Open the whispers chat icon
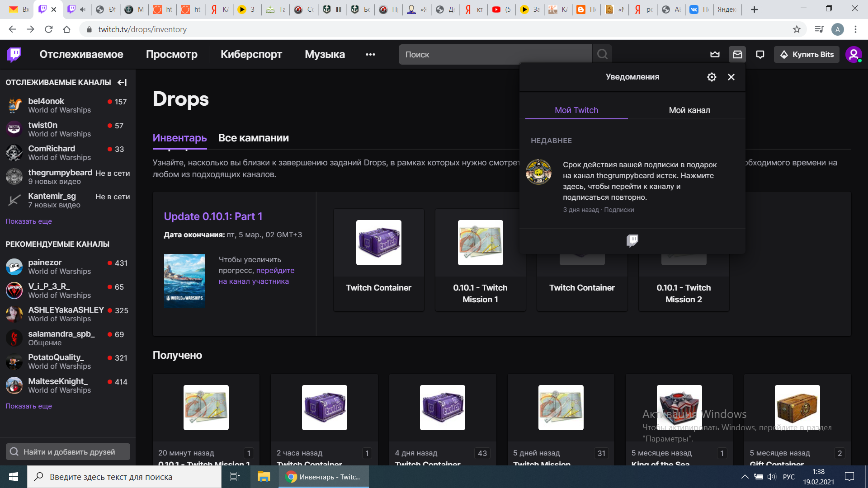 pyautogui.click(x=760, y=54)
